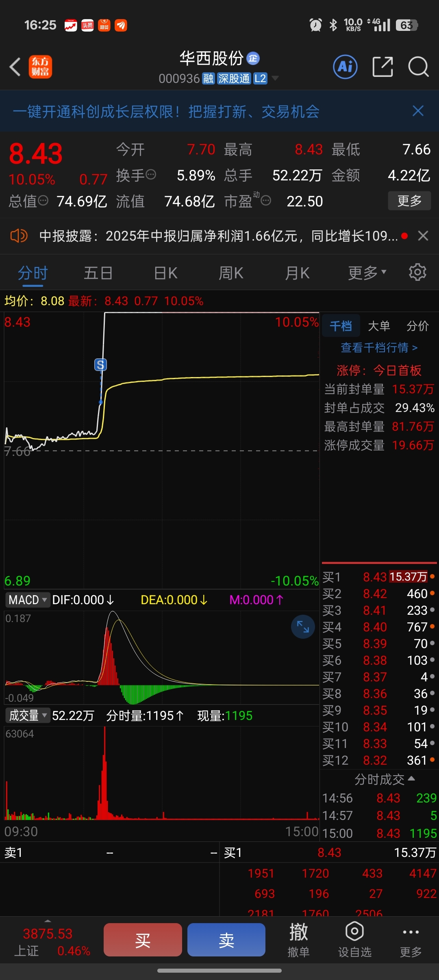The image size is (439, 980).
Task: Tap the 均价 8.08 label
Action: pyautogui.click(x=34, y=301)
